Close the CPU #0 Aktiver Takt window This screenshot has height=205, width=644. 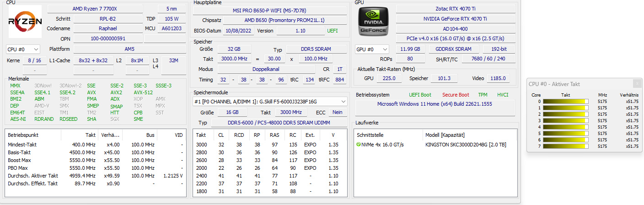coord(637,84)
